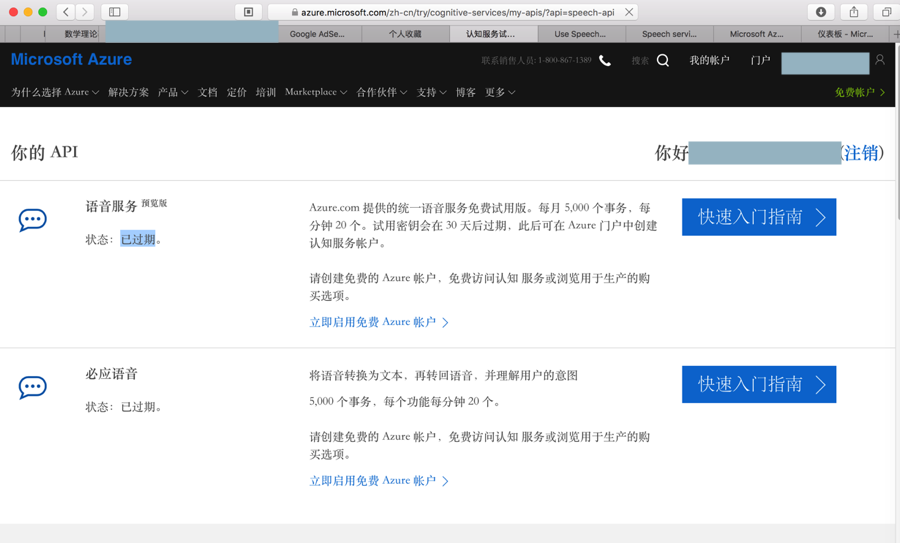This screenshot has height=543, width=900.
Task: Click sales phone number 1-800-867-1389
Action: (565, 60)
